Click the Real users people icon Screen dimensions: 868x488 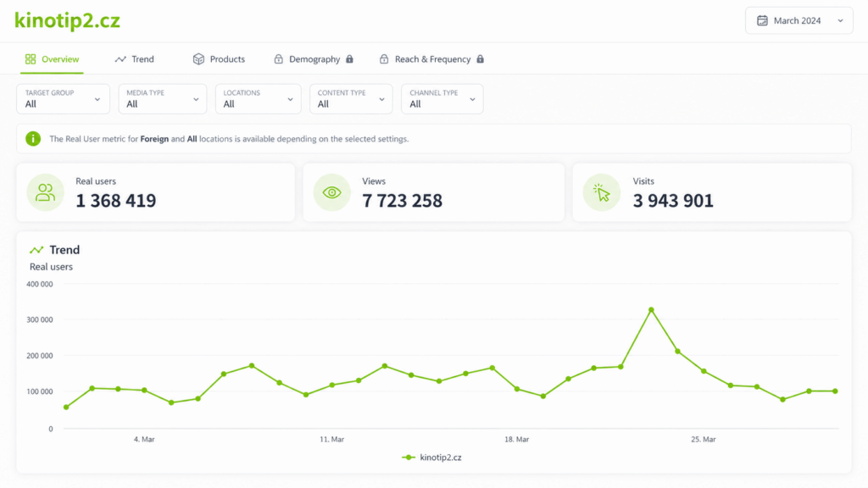46,192
